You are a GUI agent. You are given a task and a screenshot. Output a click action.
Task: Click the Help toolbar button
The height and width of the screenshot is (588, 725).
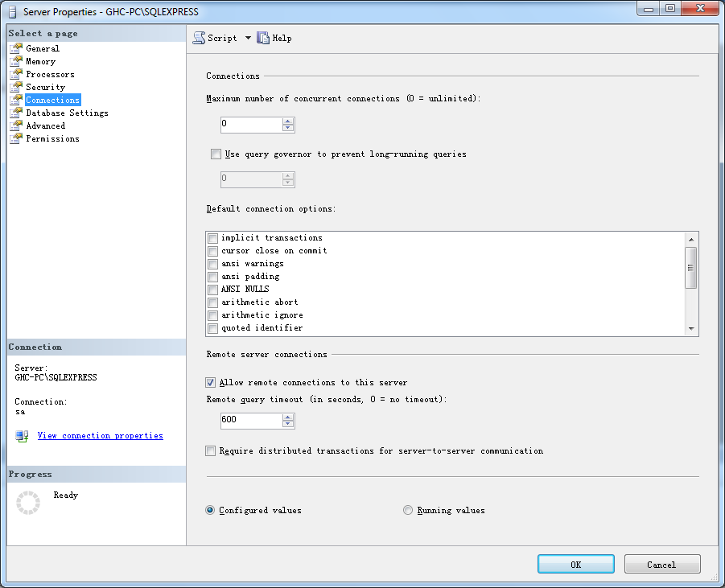[x=274, y=38]
